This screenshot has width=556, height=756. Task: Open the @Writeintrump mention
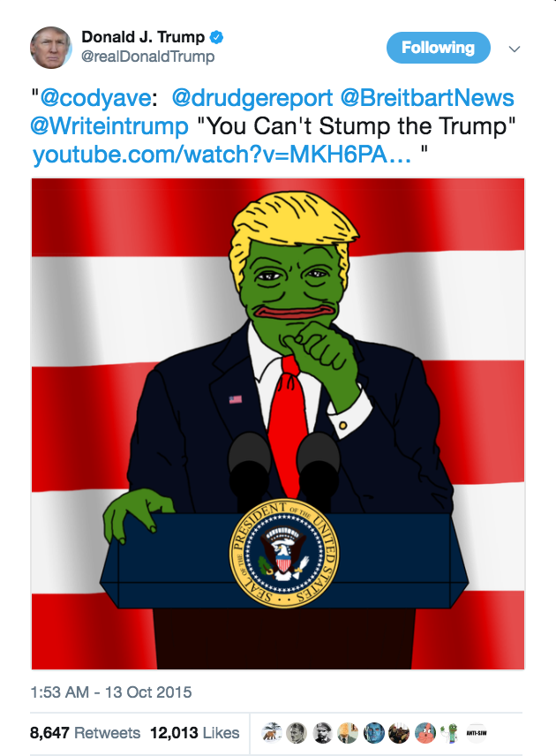click(x=109, y=126)
